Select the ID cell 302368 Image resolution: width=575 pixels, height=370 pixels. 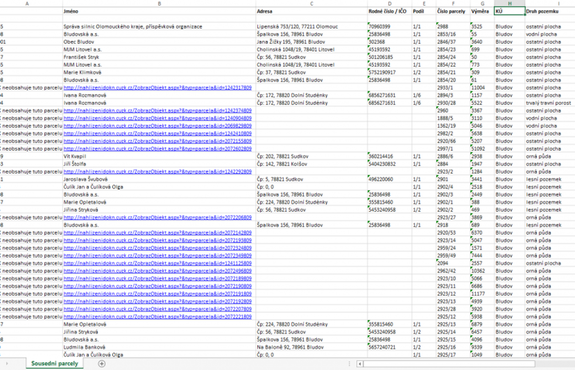coord(389,42)
